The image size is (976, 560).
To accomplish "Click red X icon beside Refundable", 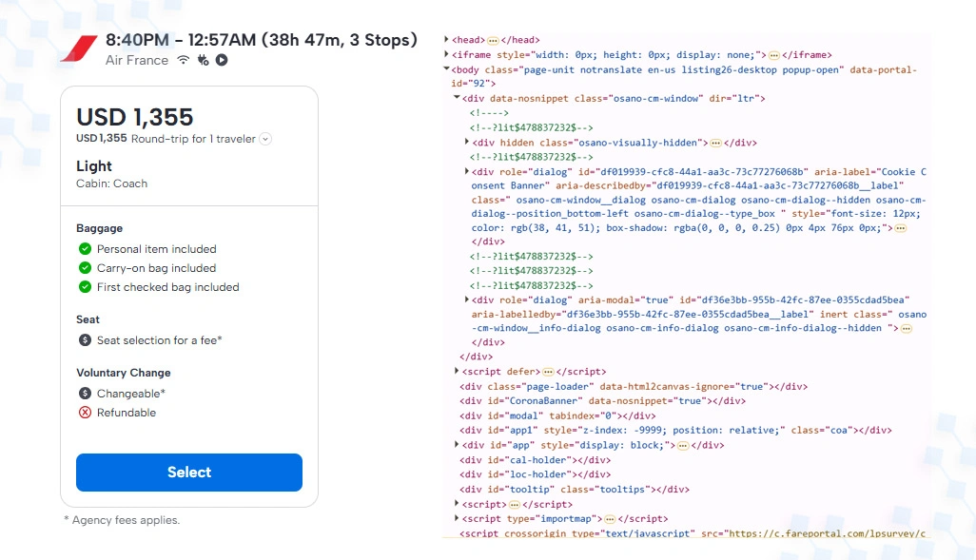I will tap(86, 413).
